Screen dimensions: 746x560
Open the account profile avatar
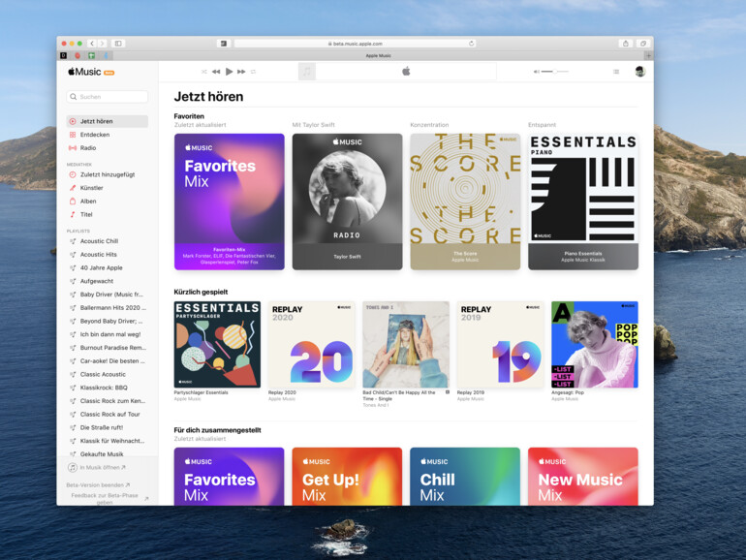pos(640,72)
